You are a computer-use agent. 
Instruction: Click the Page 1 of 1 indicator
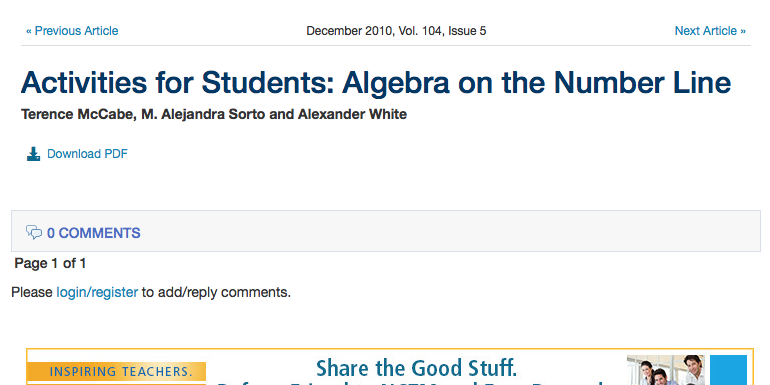(50, 264)
